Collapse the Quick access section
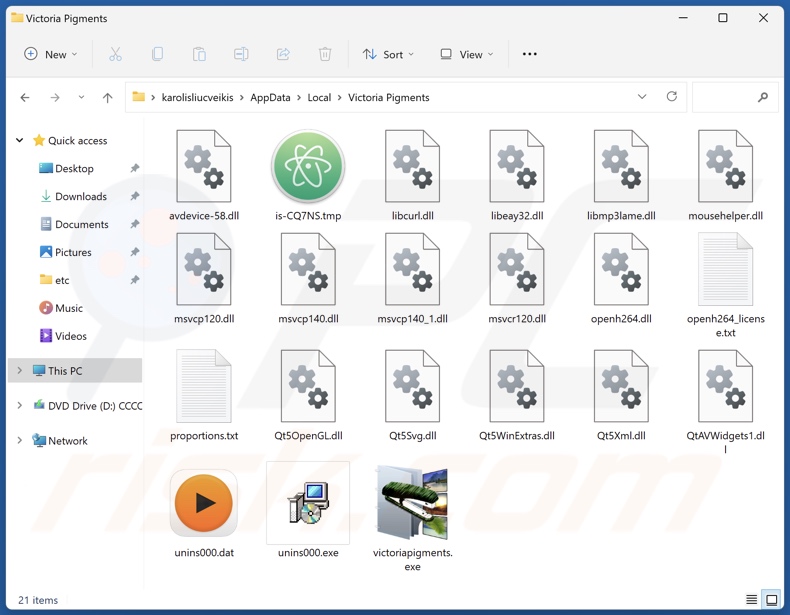 click(x=19, y=140)
